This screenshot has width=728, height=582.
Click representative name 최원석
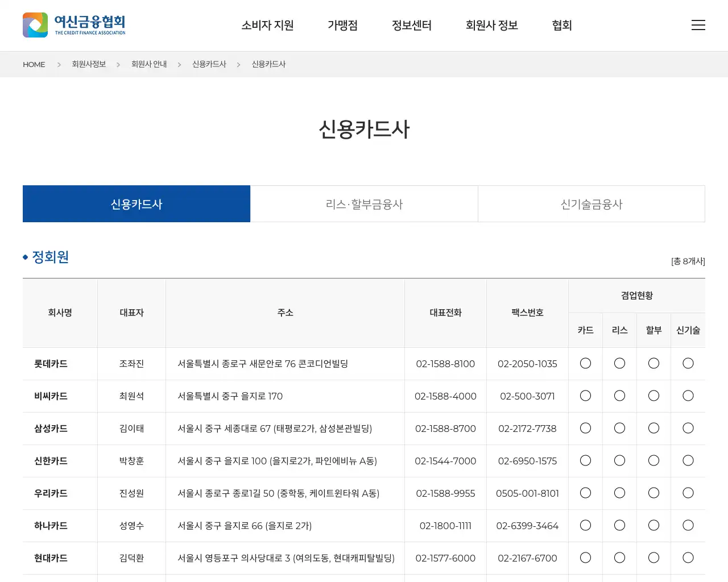pos(131,396)
